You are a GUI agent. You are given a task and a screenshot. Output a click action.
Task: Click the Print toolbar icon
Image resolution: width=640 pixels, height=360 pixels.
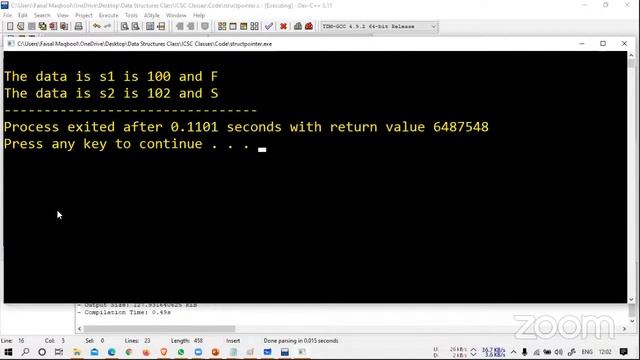[x=78, y=26]
